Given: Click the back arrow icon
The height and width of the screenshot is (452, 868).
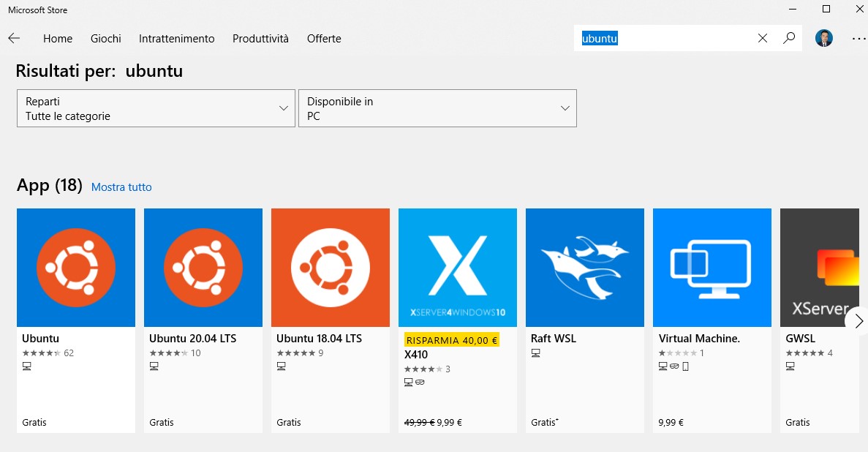Looking at the screenshot, I should coord(14,39).
